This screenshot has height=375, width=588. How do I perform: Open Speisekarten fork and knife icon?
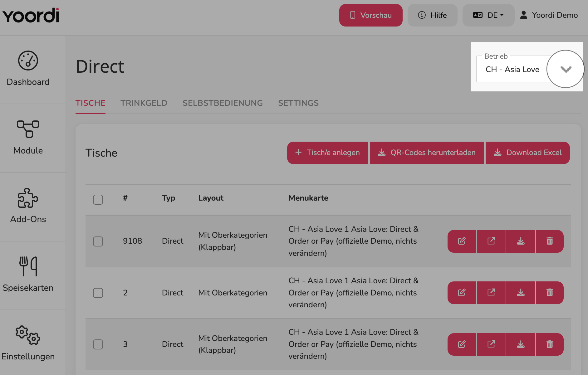[28, 266]
